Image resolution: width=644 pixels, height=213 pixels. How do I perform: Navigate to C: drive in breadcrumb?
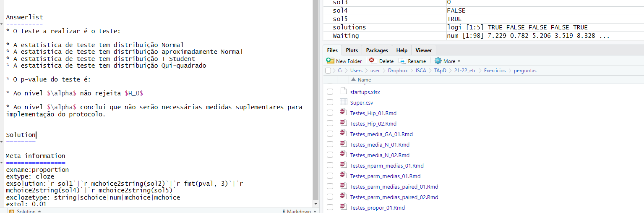[x=340, y=71]
